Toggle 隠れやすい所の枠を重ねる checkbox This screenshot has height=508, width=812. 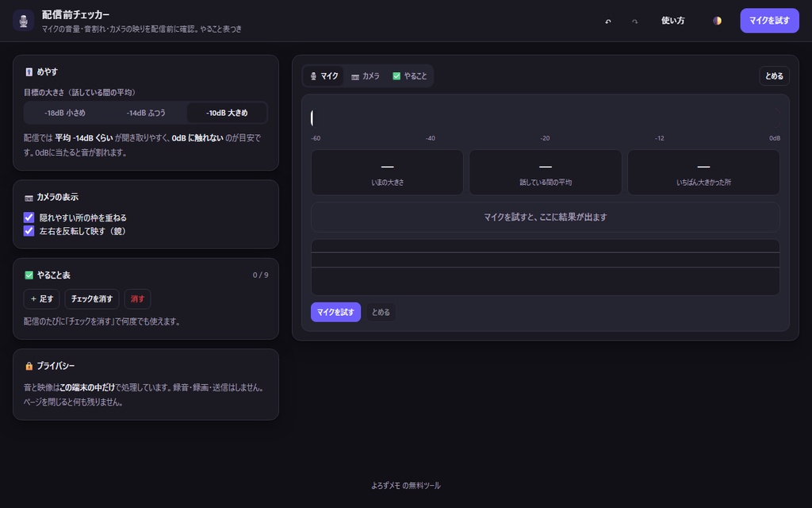[x=29, y=217]
